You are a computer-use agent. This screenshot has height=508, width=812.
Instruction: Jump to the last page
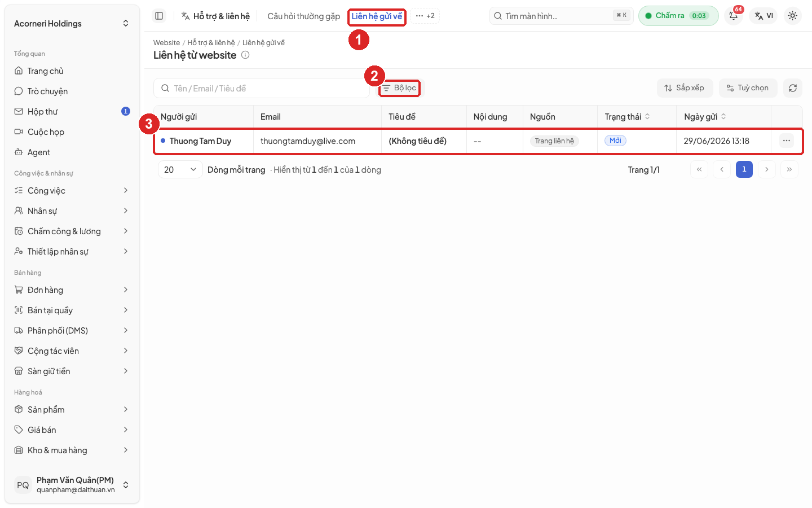[789, 169]
